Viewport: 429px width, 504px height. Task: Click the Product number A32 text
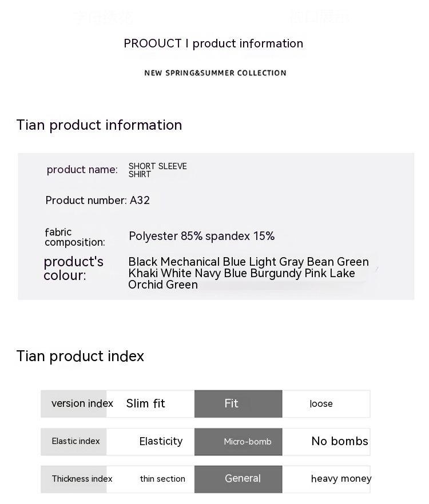tap(98, 201)
